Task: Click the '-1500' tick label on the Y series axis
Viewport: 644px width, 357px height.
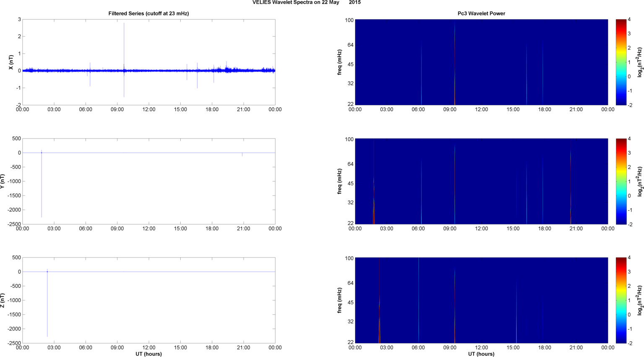Action: (14, 195)
